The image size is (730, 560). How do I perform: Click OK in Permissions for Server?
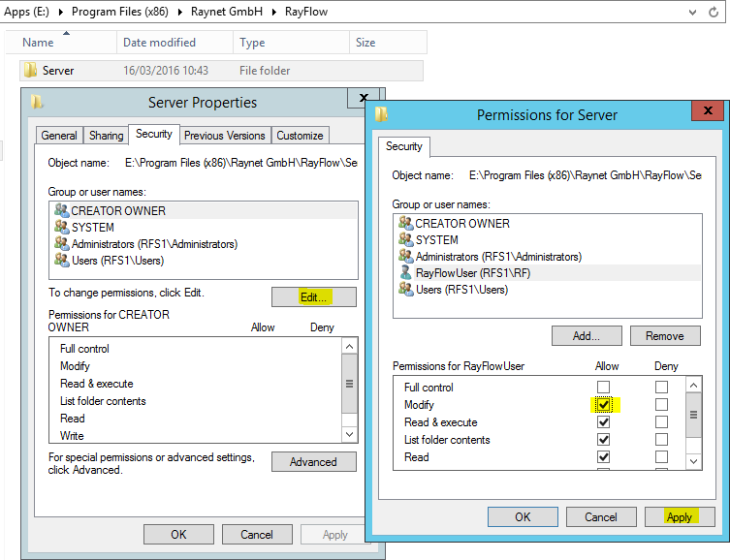click(x=523, y=517)
